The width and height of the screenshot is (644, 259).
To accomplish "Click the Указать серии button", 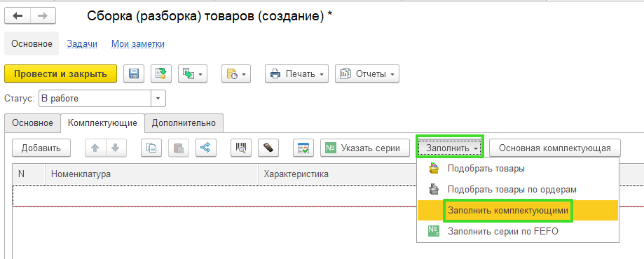I will [365, 148].
